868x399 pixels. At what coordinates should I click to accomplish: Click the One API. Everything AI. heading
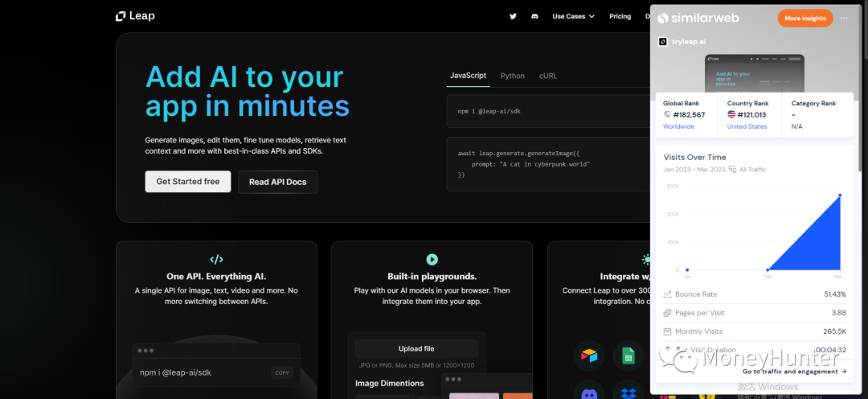coord(216,277)
